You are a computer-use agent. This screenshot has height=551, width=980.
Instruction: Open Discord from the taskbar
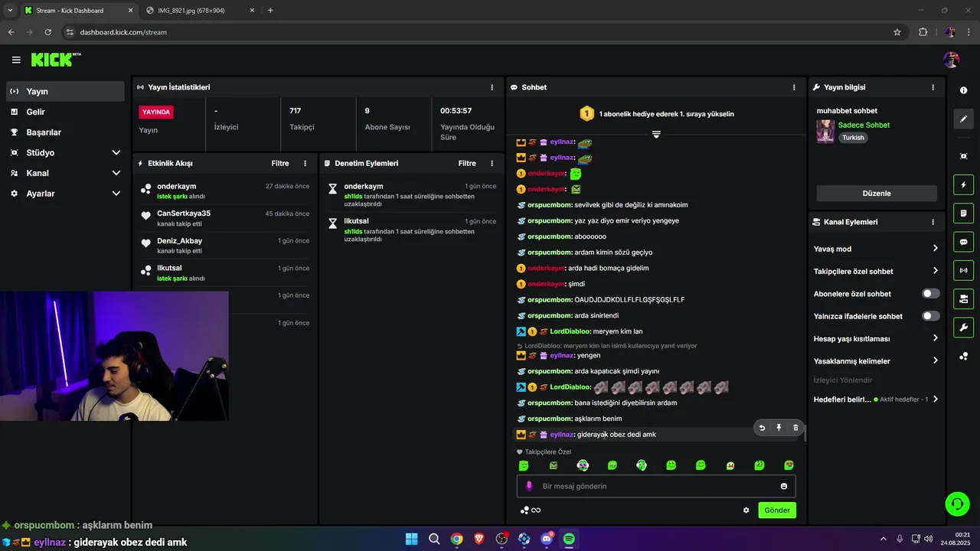pyautogui.click(x=547, y=539)
